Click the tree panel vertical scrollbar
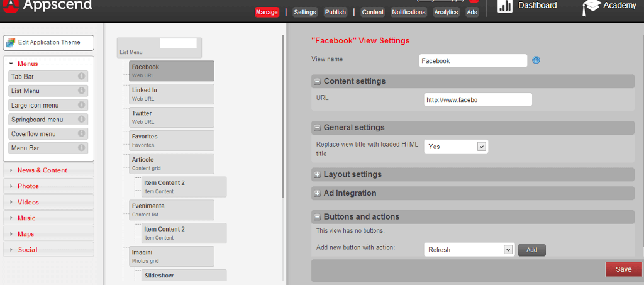The width and height of the screenshot is (644, 285). pos(283,116)
